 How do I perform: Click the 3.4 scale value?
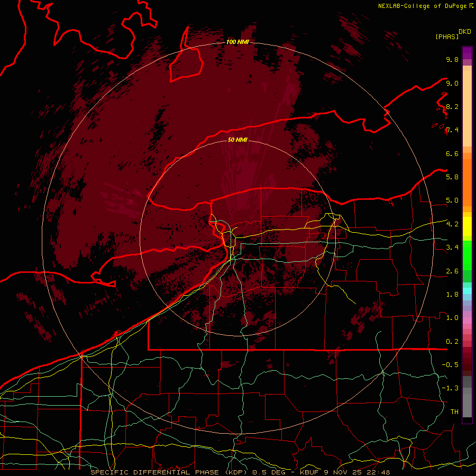click(452, 248)
